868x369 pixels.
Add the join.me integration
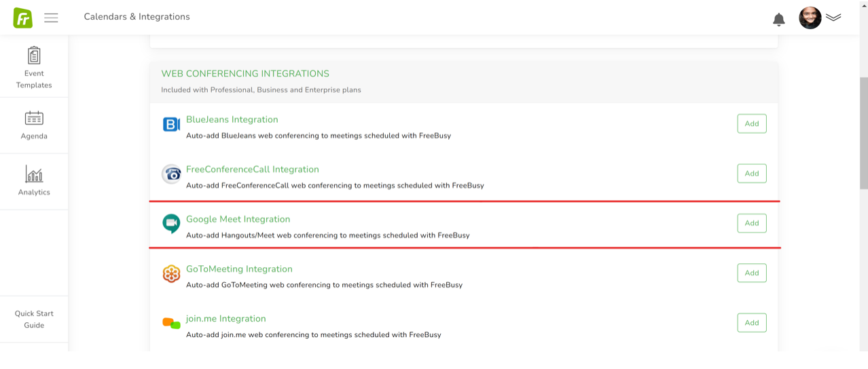(x=752, y=323)
